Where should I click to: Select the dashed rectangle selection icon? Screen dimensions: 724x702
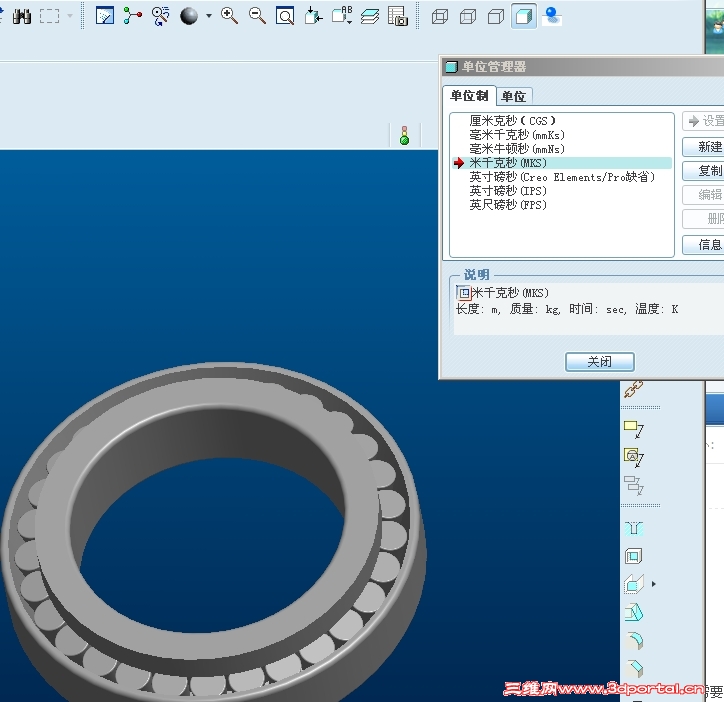(x=49, y=17)
